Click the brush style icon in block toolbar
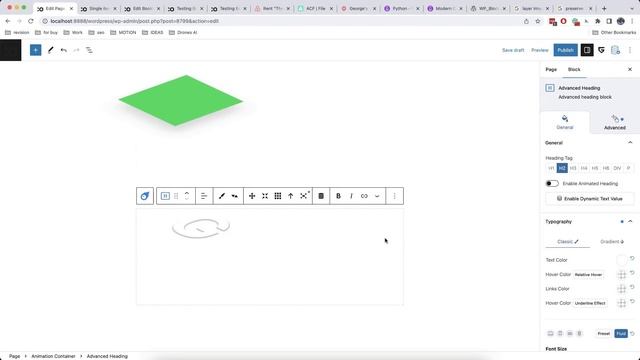The image size is (640, 360). [x=222, y=196]
